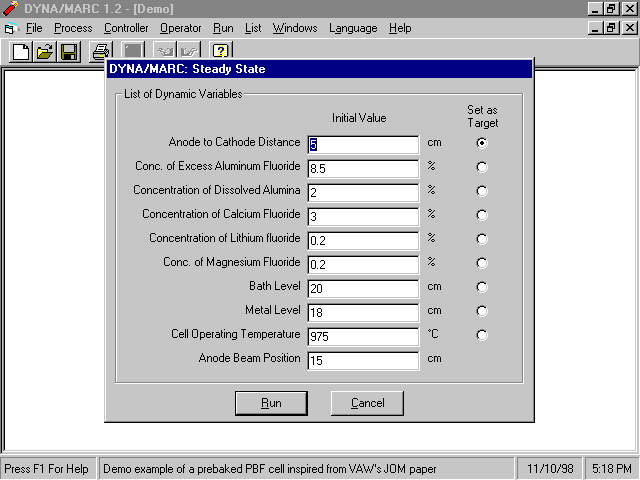Click the first grayed hand toolbar icon
Image resolution: width=640 pixels, height=480 pixels.
[165, 52]
